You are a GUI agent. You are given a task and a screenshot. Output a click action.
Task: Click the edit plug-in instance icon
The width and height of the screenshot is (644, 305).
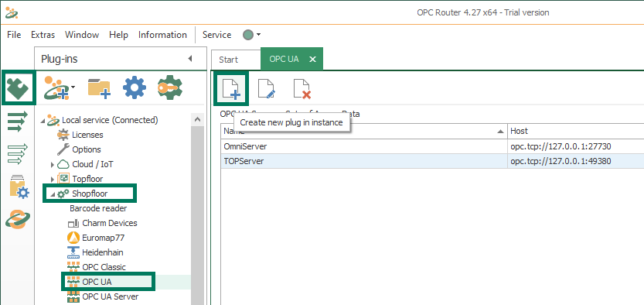tap(266, 88)
